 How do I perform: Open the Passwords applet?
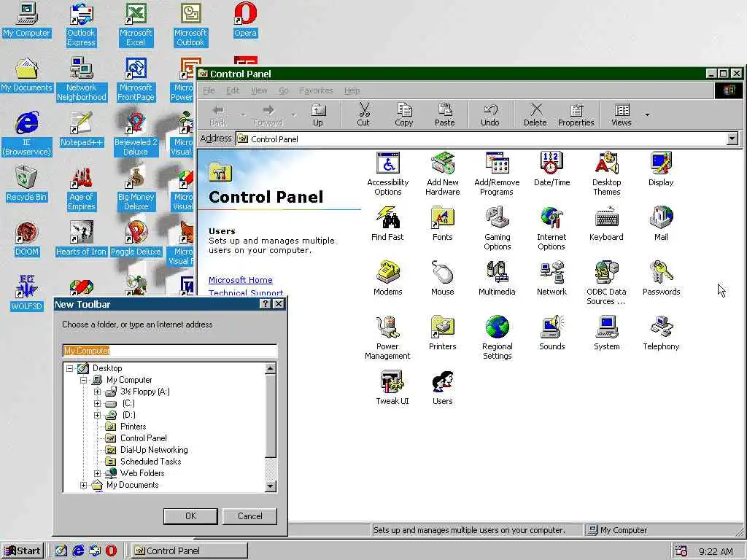[661, 279]
